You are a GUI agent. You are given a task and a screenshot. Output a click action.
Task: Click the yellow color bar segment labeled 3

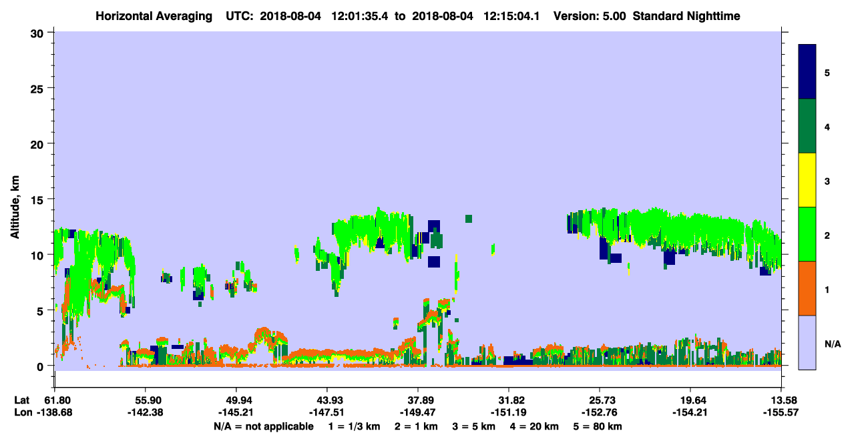pos(807,180)
